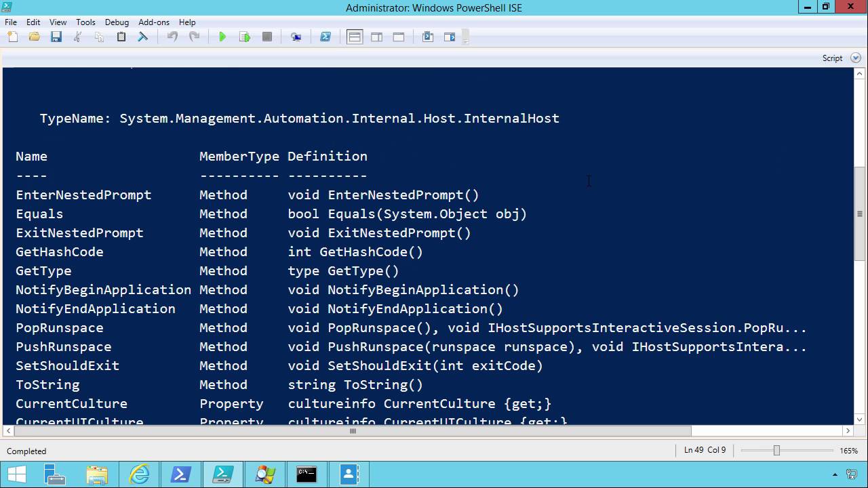Show the Command window icon

(x=428, y=37)
